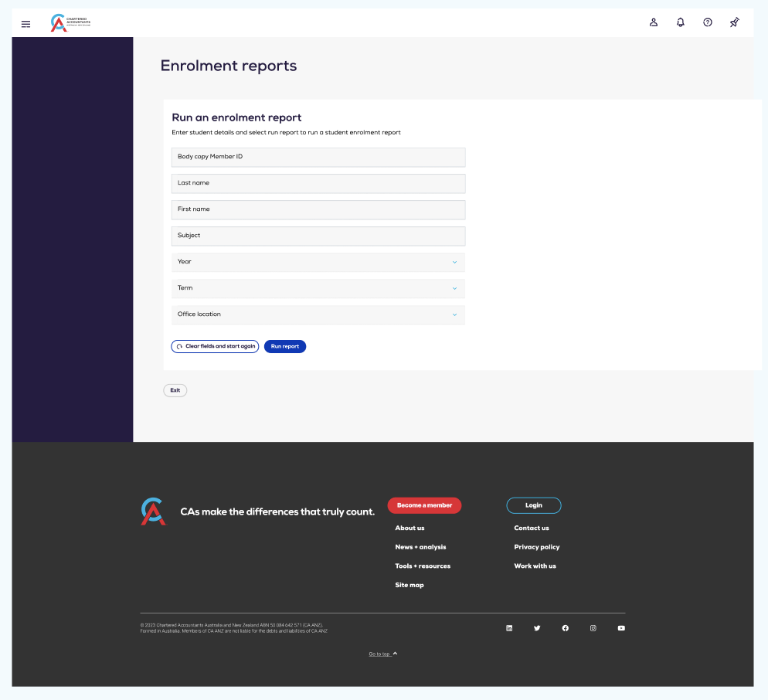Open Site map from the footer menu
The image size is (768, 700).
click(409, 585)
